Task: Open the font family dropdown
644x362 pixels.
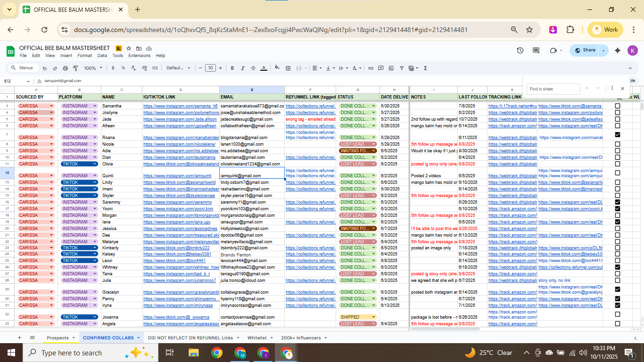Action: tap(178, 68)
